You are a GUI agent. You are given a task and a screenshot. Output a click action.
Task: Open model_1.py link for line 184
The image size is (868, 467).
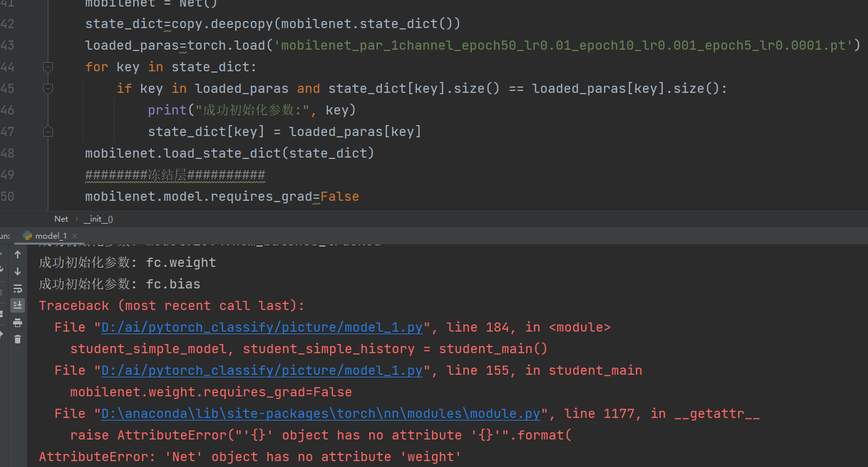tap(262, 327)
